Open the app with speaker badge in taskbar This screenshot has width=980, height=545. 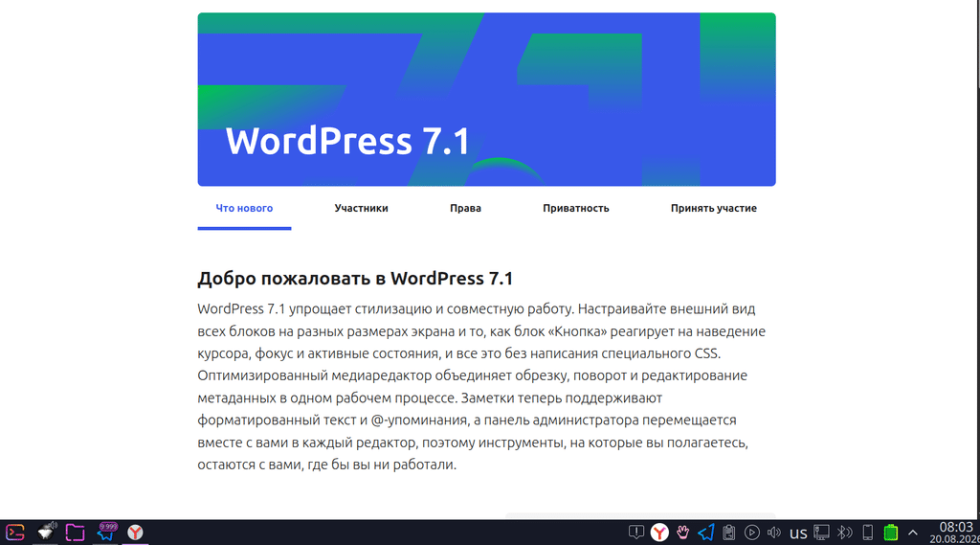(x=46, y=532)
